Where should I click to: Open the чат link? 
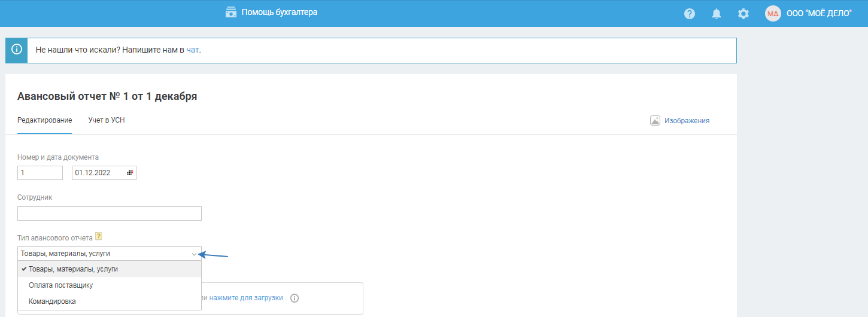(x=192, y=50)
